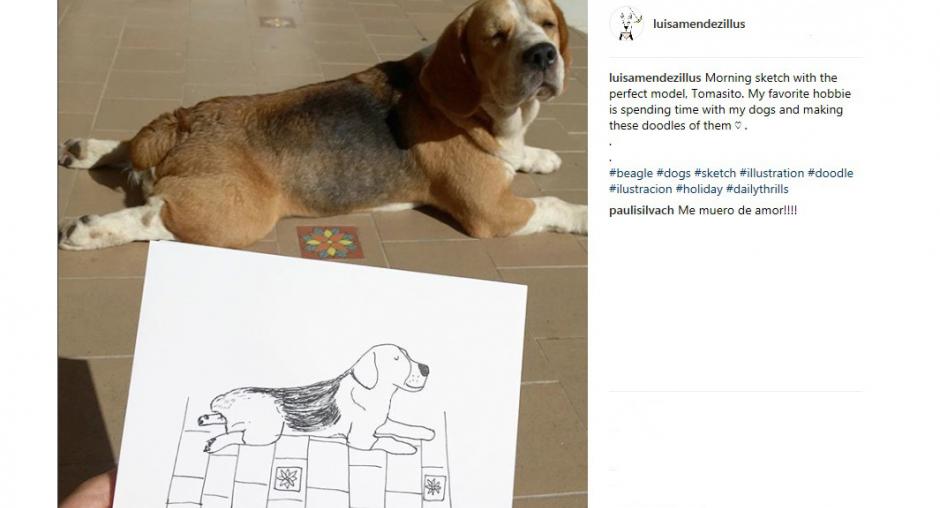Viewport: 940px width, 508px height.
Task: Click luisamendezillus name in caption
Action: (x=655, y=78)
